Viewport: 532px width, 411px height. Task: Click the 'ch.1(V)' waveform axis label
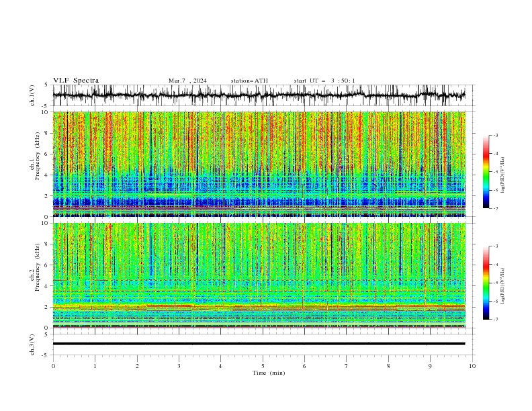pos(32,95)
